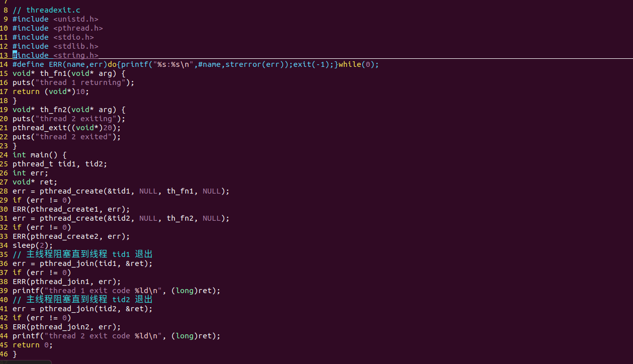The image size is (633, 364).
Task: Place cursor on int main() line
Action: coord(39,155)
